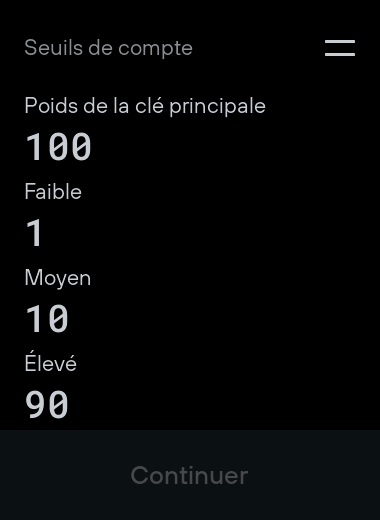
Task: Select the master key weight value 100
Action: pyautogui.click(x=58, y=146)
